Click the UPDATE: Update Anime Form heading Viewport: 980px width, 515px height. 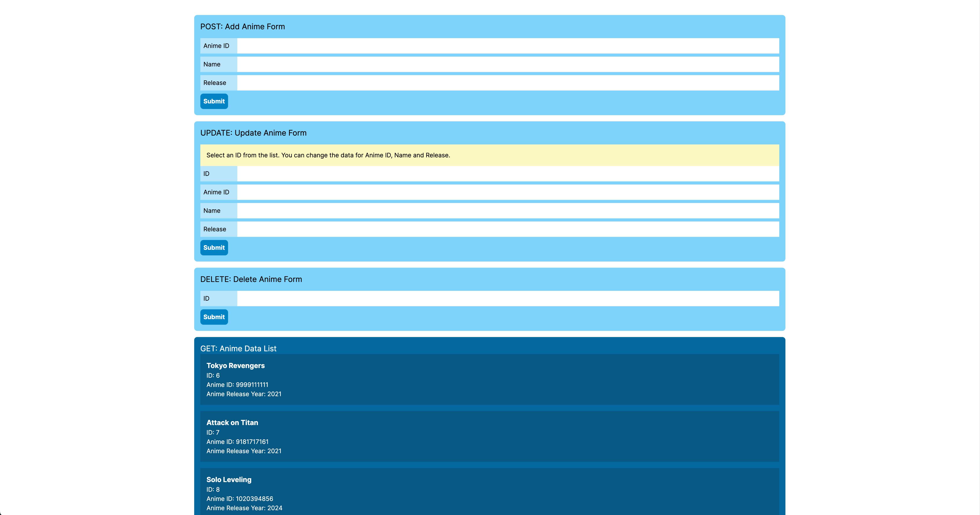[253, 133]
